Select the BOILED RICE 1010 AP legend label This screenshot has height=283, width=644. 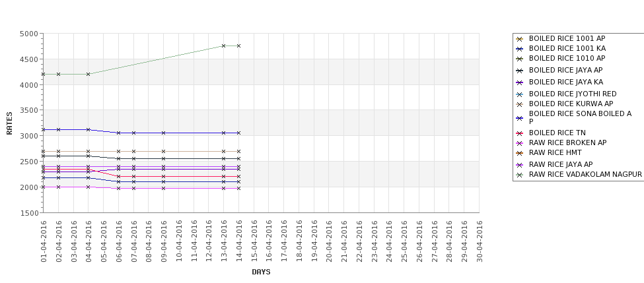pyautogui.click(x=567, y=58)
